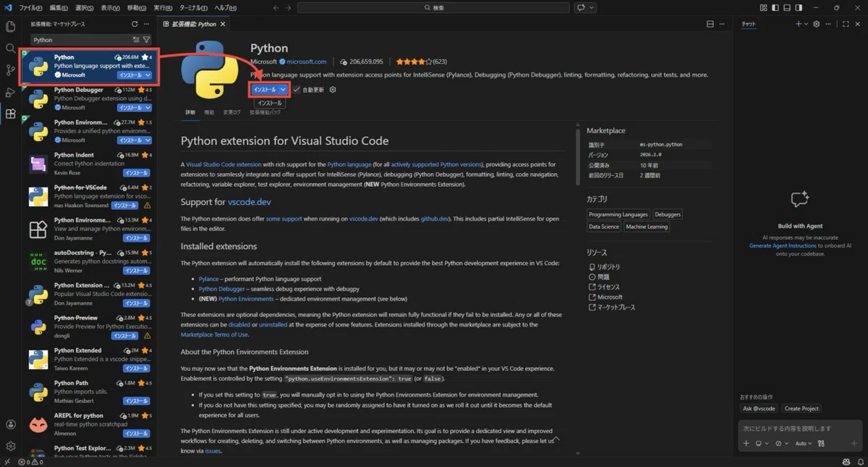
Task: Open the Edit menu (編集)
Action: [59, 7]
